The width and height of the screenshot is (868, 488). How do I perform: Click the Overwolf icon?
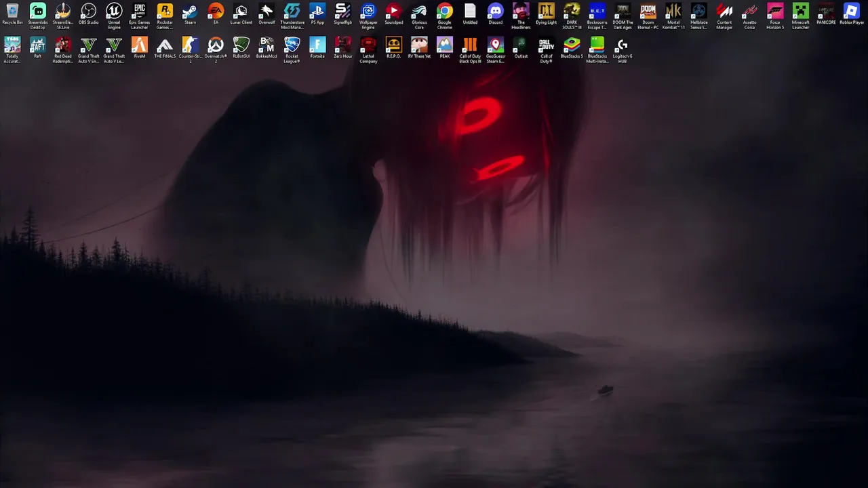(x=267, y=14)
